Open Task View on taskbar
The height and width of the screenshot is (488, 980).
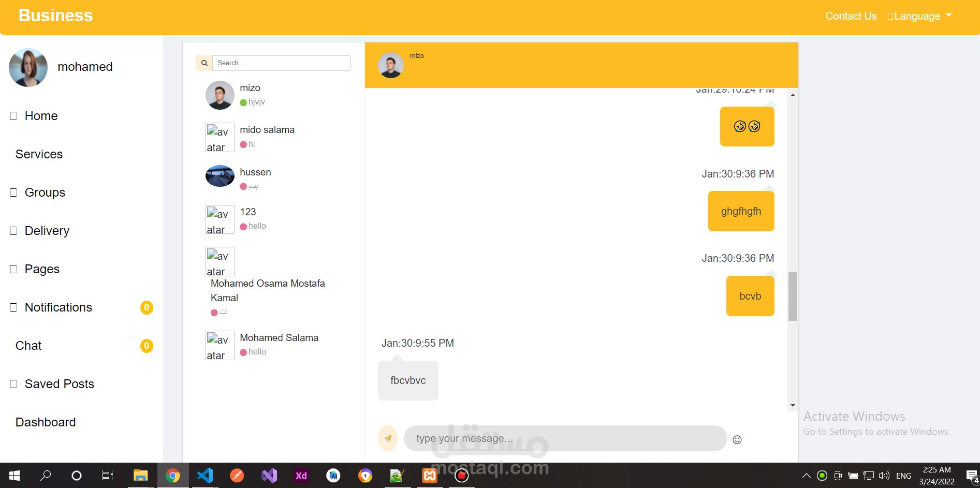(x=108, y=476)
